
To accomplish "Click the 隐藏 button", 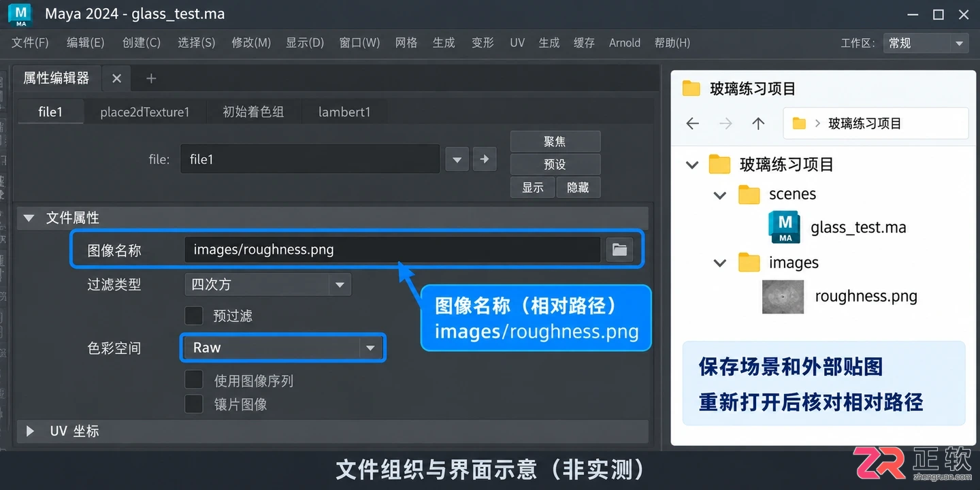I will pyautogui.click(x=578, y=187).
